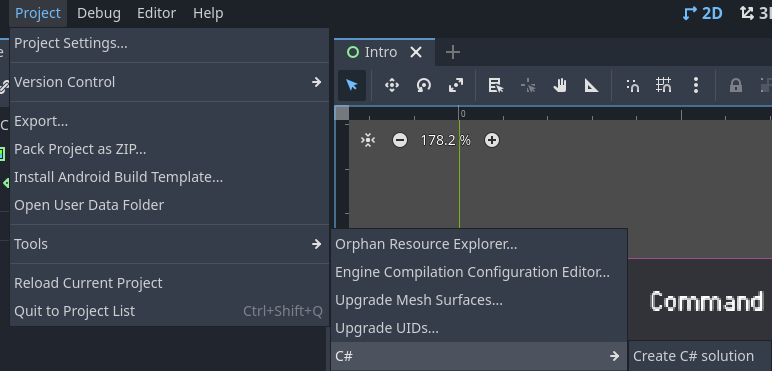
Task: Select Install Android Build Template...
Action: 169,177
